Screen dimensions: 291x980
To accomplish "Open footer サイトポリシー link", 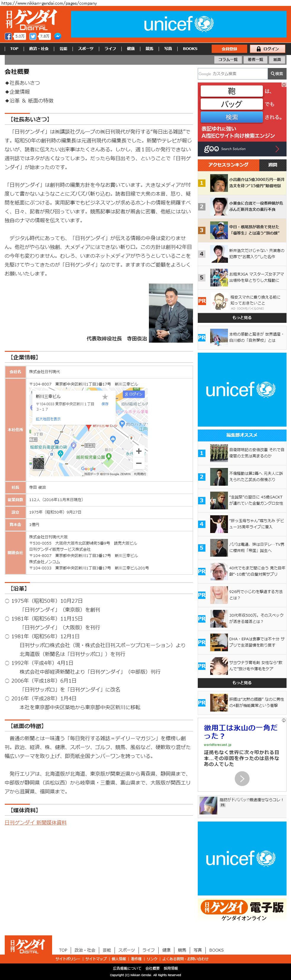I will point(68,959).
